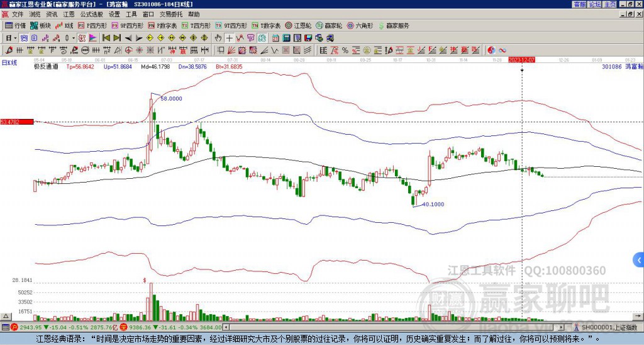
Task: Click the Bt=31.6835 indicator value
Action: pyautogui.click(x=229, y=67)
